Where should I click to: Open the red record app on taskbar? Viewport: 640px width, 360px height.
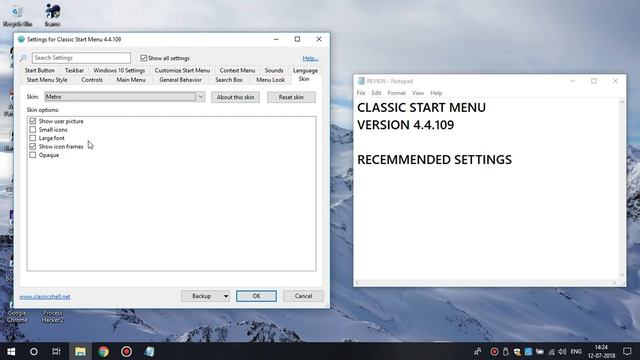coord(127,351)
